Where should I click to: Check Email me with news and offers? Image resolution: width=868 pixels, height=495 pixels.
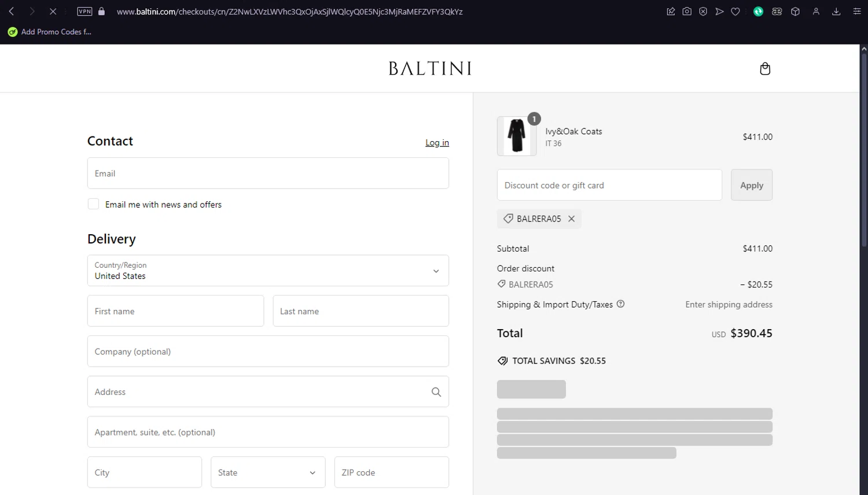click(93, 204)
